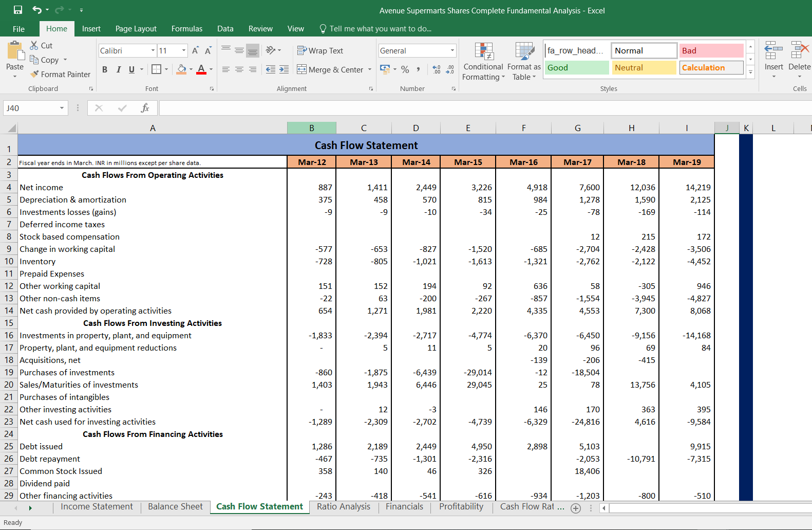Open Customize Quick Access Toolbar dropdown
812x530 pixels.
tap(81, 10)
